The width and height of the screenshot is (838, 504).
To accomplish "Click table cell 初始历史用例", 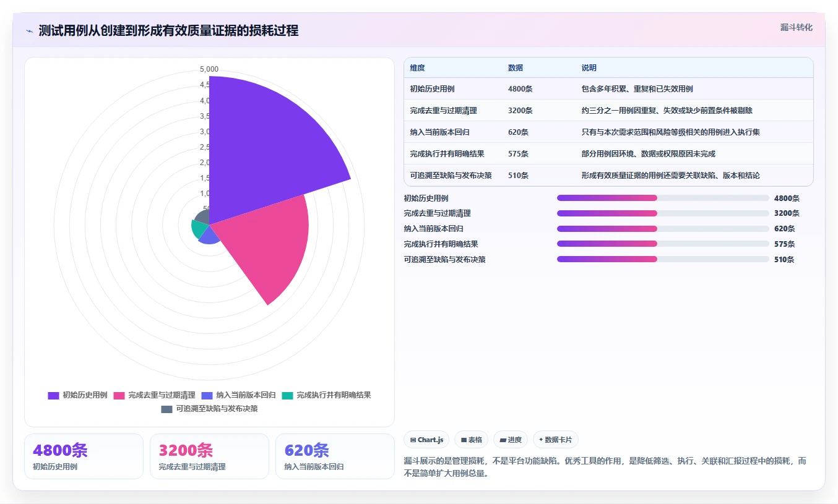I will tap(432, 89).
